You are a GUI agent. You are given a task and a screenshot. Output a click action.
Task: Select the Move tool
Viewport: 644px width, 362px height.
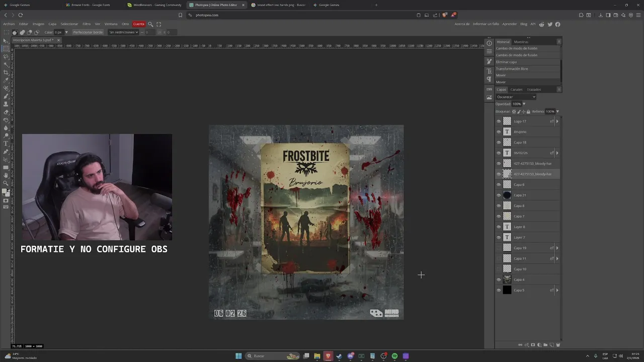(x=6, y=41)
